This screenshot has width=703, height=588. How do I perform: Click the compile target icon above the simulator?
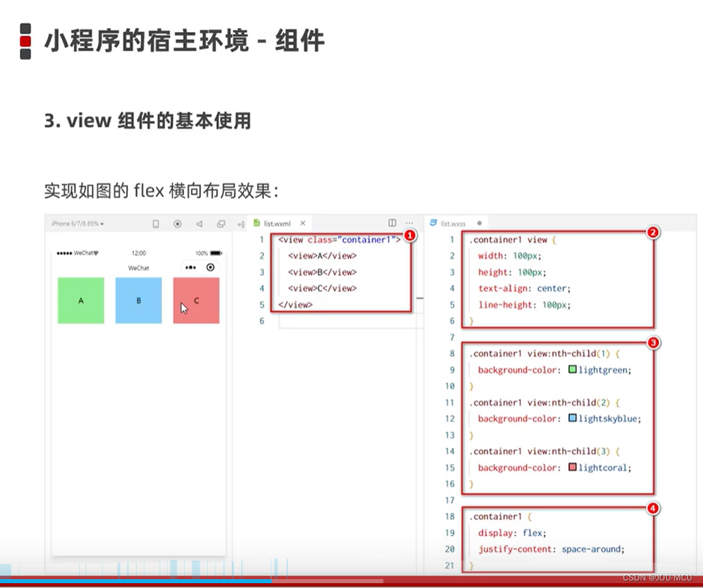coord(176,223)
